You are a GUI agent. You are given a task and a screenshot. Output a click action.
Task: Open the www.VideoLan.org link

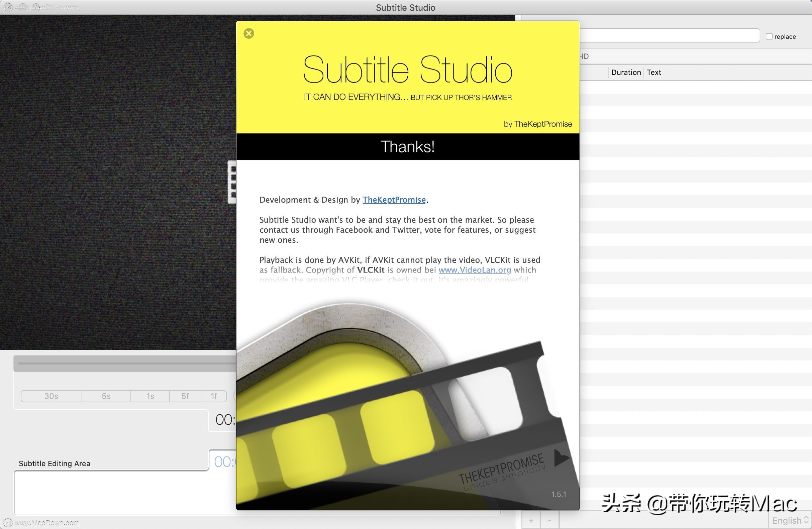point(475,270)
